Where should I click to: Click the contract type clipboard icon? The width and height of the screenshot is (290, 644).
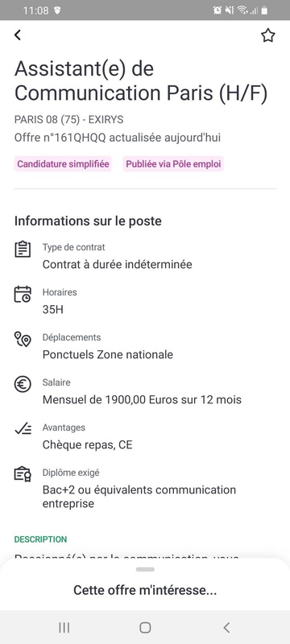[23, 250]
